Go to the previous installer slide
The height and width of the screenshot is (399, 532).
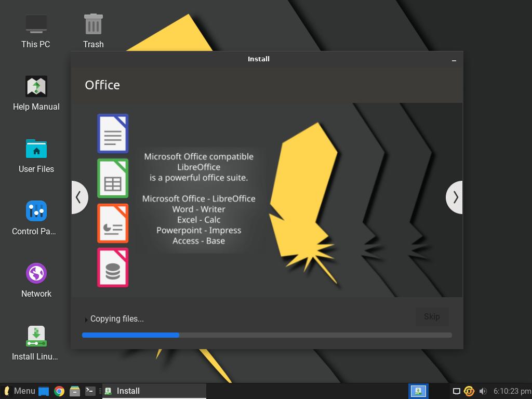[x=79, y=197]
